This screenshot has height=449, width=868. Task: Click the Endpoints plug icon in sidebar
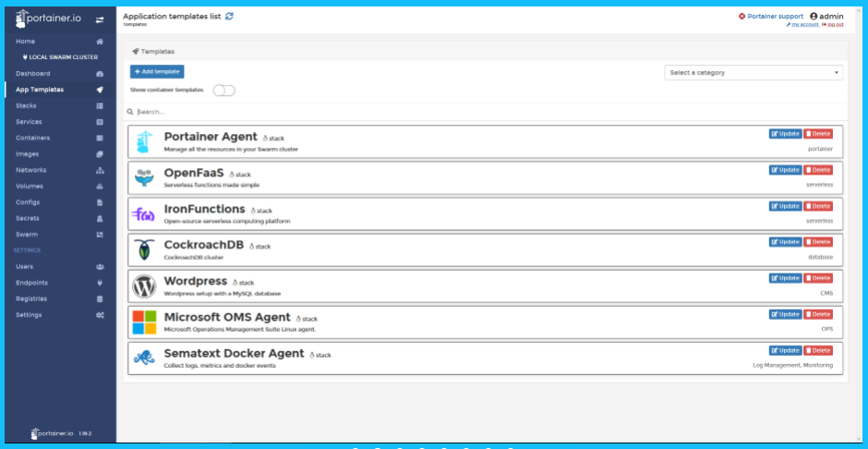coord(100,283)
